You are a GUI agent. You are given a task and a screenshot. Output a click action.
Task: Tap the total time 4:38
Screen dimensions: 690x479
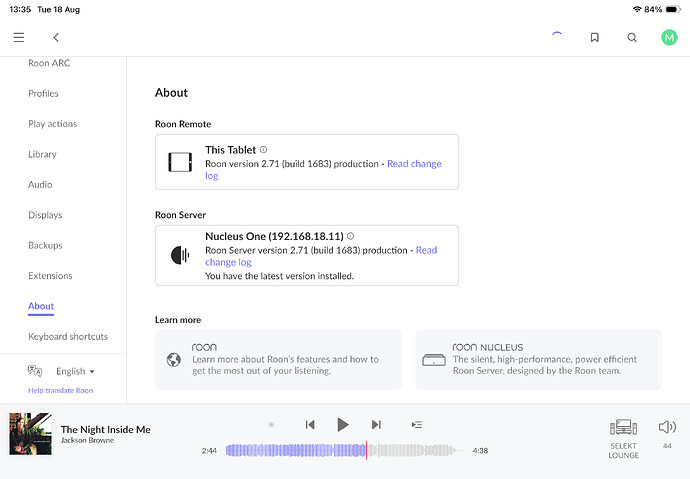pos(480,450)
